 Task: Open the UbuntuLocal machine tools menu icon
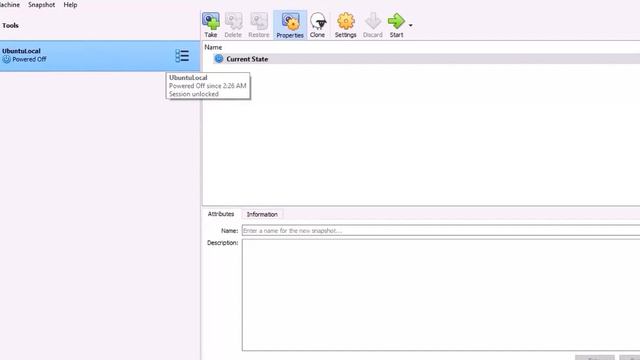click(x=182, y=56)
